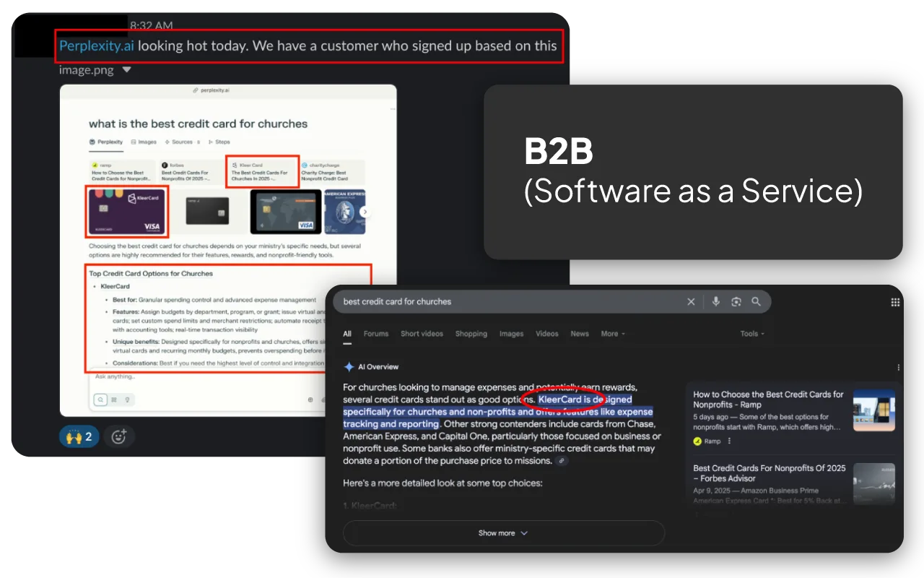Select the Perplexity search mode button
The height and width of the screenshot is (578, 924).
(x=100, y=399)
